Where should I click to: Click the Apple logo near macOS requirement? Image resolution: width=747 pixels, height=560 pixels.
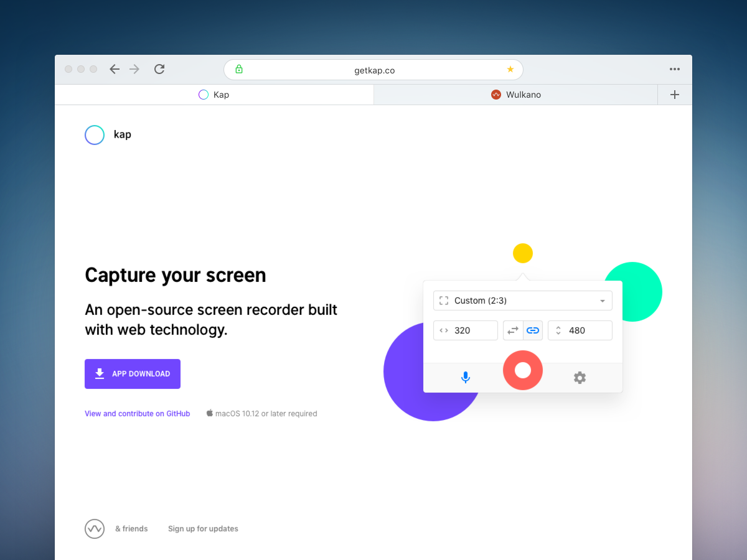click(210, 413)
